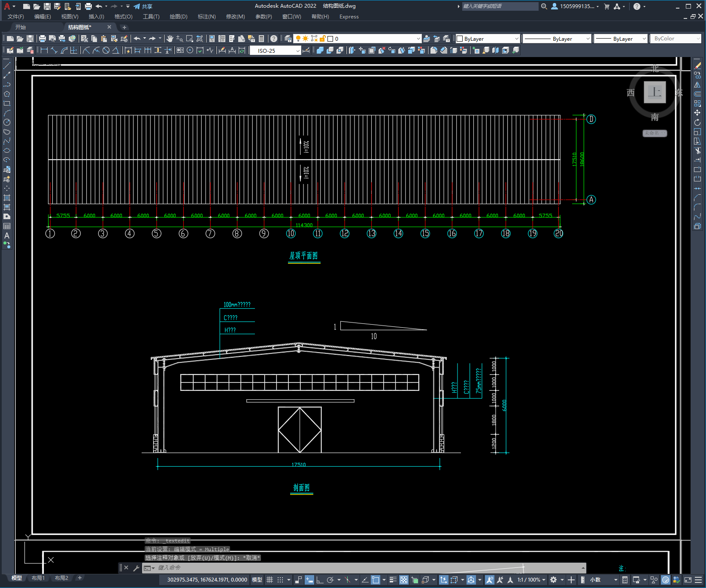Close the 结构图纸 drawing tab
This screenshot has height=588, width=706.
pos(109,27)
